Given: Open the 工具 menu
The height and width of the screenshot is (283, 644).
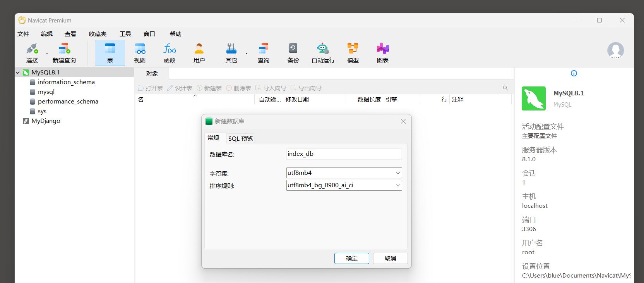Looking at the screenshot, I should point(125,34).
